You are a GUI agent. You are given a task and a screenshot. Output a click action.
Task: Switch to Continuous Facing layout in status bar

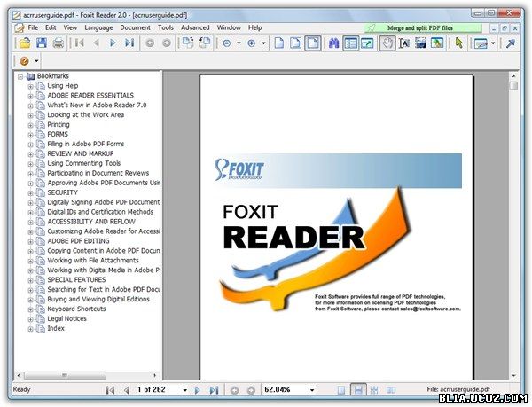point(374,390)
